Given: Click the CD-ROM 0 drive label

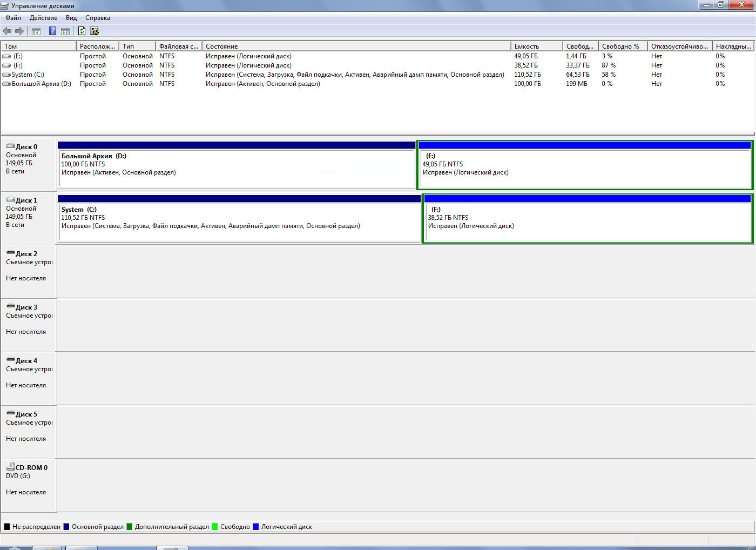Looking at the screenshot, I should [31, 468].
